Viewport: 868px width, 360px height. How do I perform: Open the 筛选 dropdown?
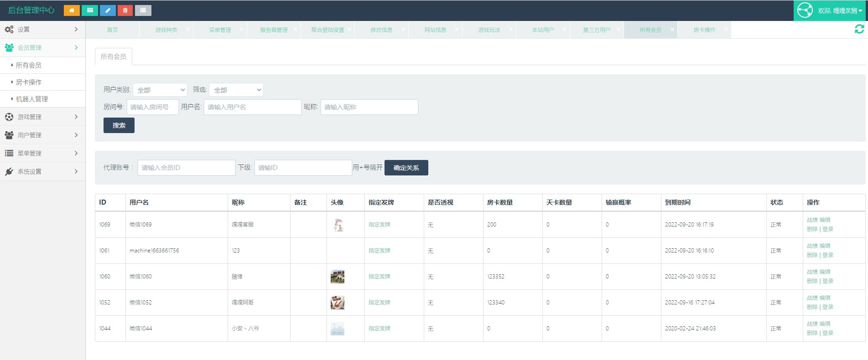pos(236,90)
